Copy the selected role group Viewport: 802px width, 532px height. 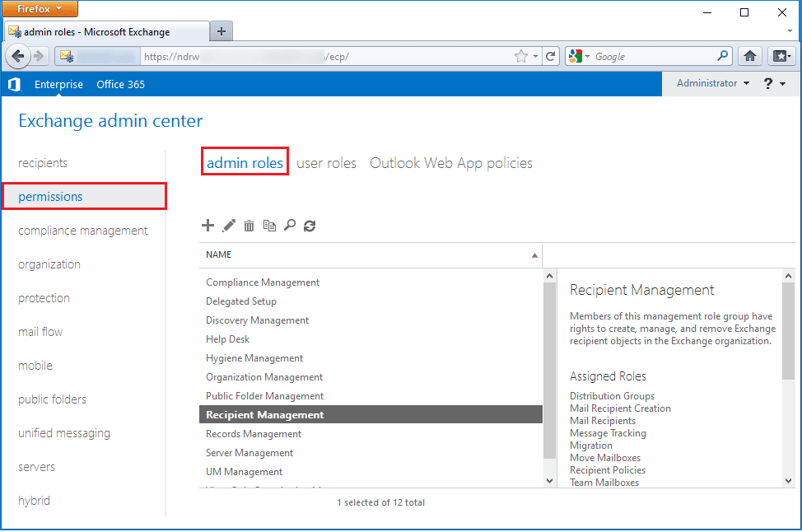(269, 226)
